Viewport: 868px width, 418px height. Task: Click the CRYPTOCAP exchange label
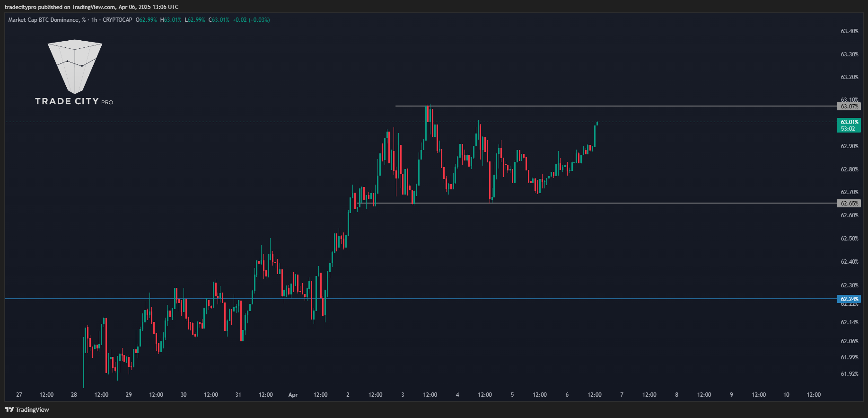[117, 20]
